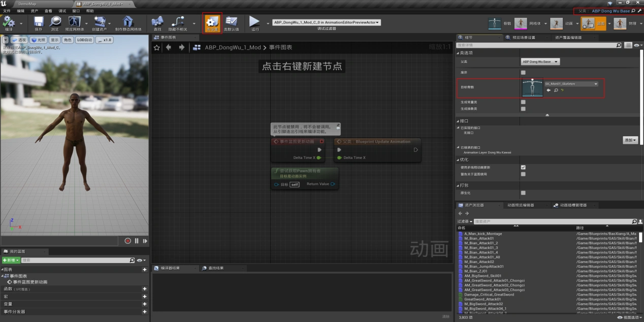Click the record button under preview viewport
This screenshot has width=644, height=322.
(x=127, y=241)
